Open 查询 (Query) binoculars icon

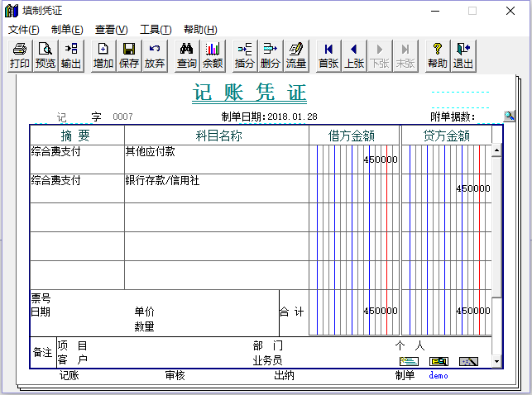187,55
